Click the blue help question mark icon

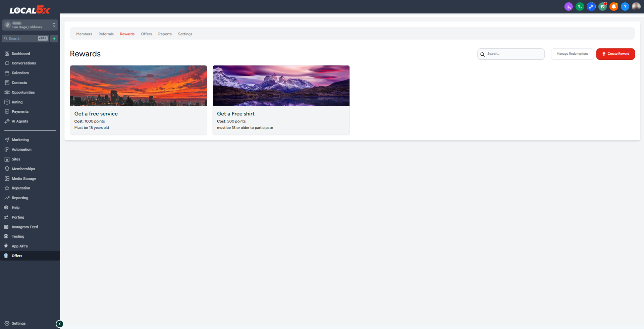click(625, 7)
